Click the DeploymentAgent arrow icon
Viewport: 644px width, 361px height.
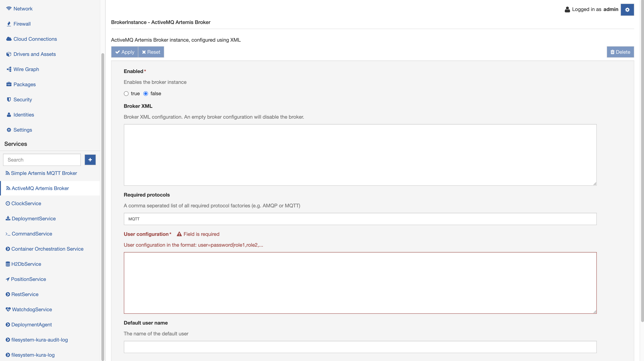(x=8, y=325)
